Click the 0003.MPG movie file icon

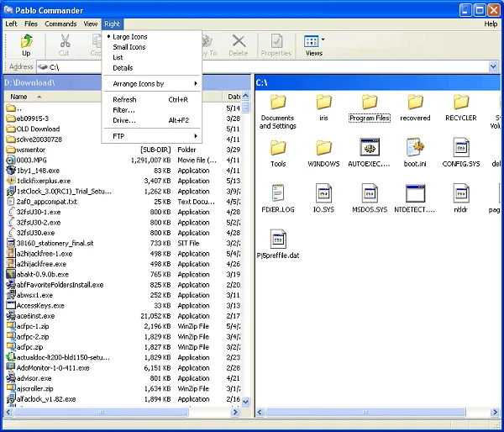[11, 160]
